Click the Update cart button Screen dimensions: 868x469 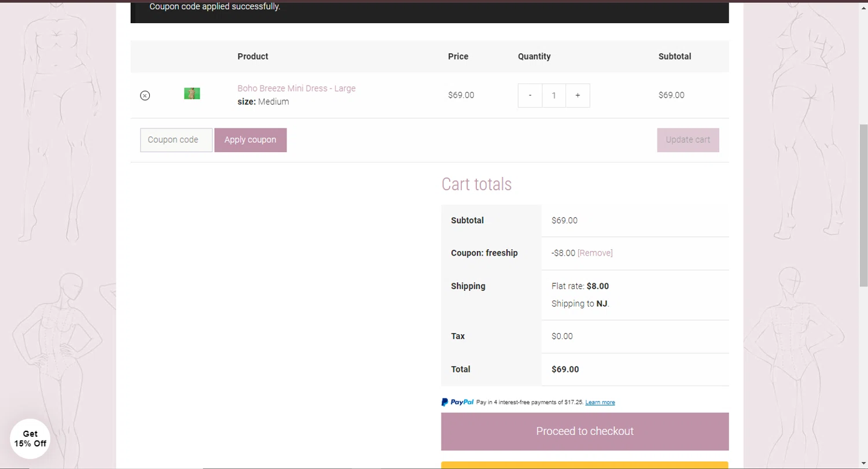[x=688, y=140]
